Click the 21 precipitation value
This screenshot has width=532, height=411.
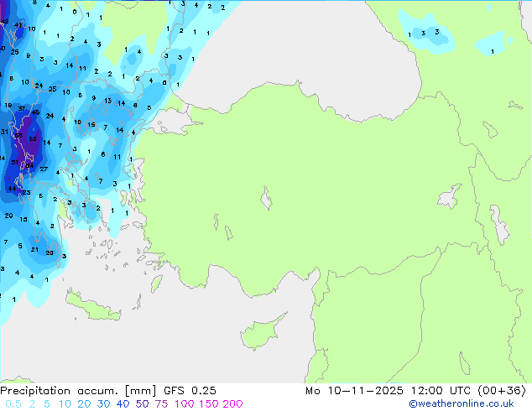(x=34, y=249)
